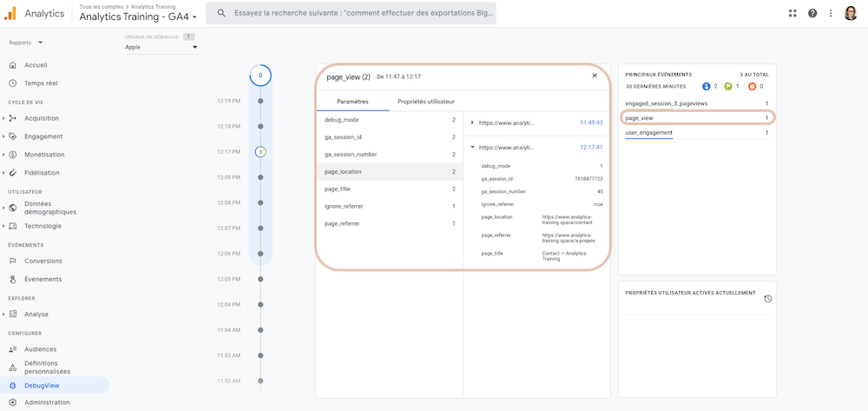
Task: Select the page_location parameter row
Action: pos(390,172)
